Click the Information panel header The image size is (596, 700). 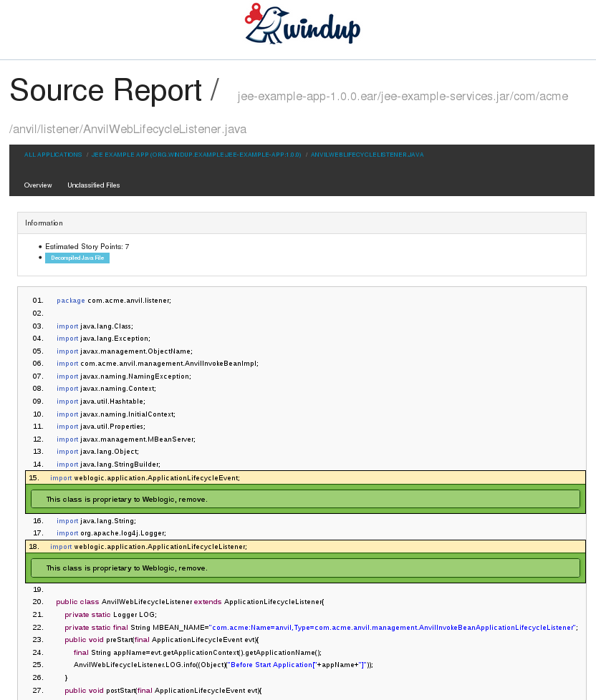tap(302, 223)
